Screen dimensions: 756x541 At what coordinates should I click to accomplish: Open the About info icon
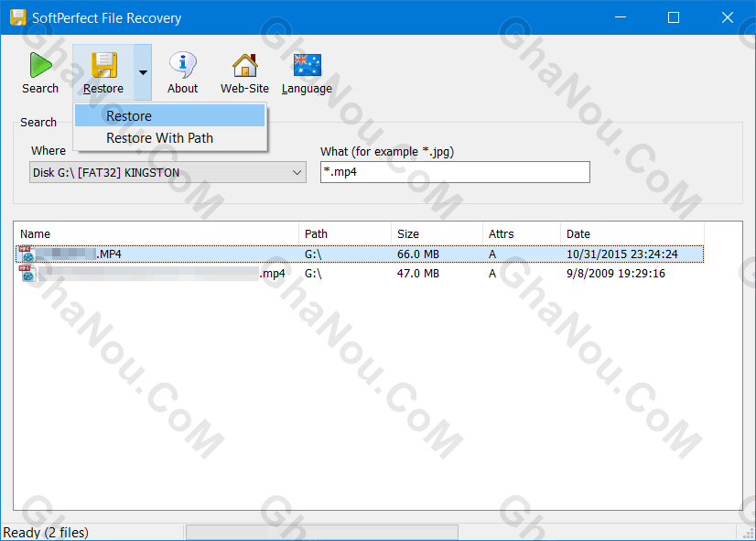[x=183, y=65]
